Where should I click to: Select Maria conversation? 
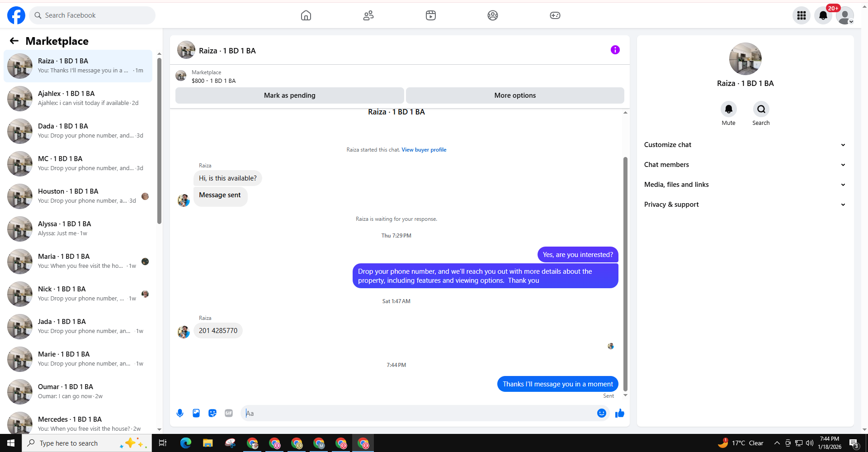pos(78,262)
